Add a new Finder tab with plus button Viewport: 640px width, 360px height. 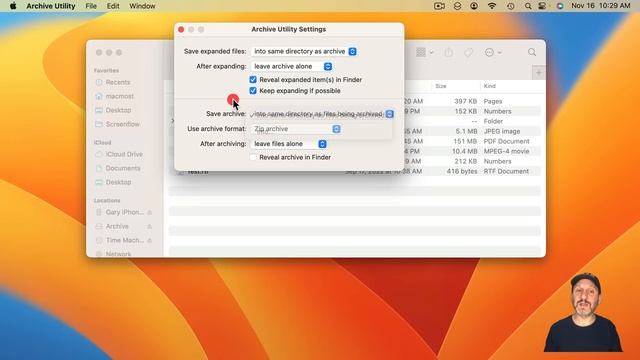click(538, 73)
